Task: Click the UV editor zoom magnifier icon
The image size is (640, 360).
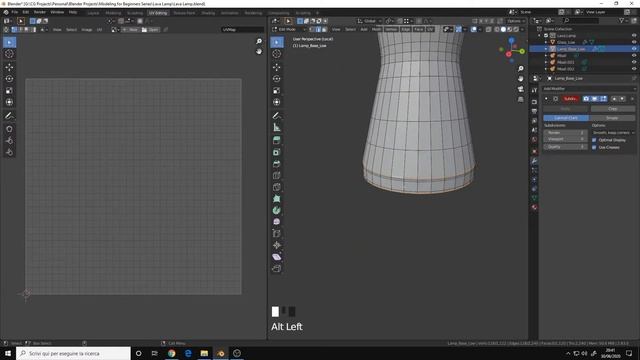Action: (259, 41)
